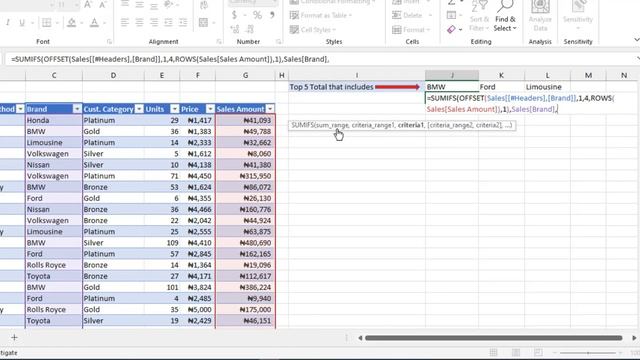Image resolution: width=640 pixels, height=360 pixels.
Task: Select sales amount ₦480,690
Action: pyautogui.click(x=245, y=243)
